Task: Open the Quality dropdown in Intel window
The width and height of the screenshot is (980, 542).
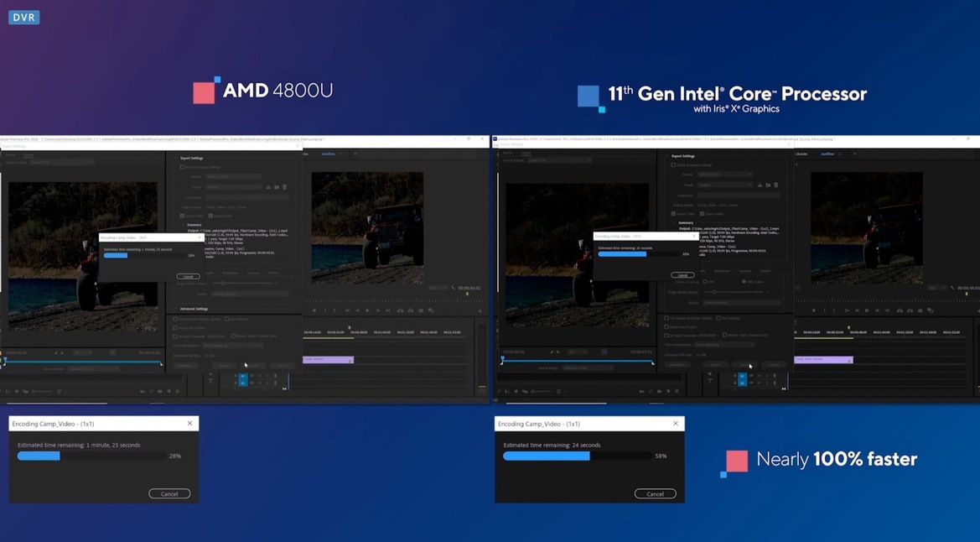Action: pyautogui.click(x=741, y=303)
